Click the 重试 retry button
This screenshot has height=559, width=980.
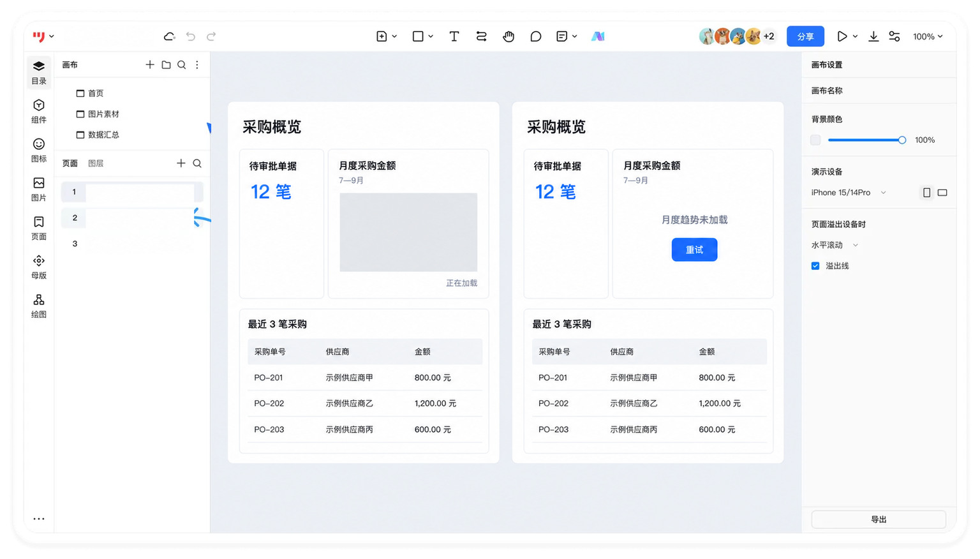click(694, 250)
